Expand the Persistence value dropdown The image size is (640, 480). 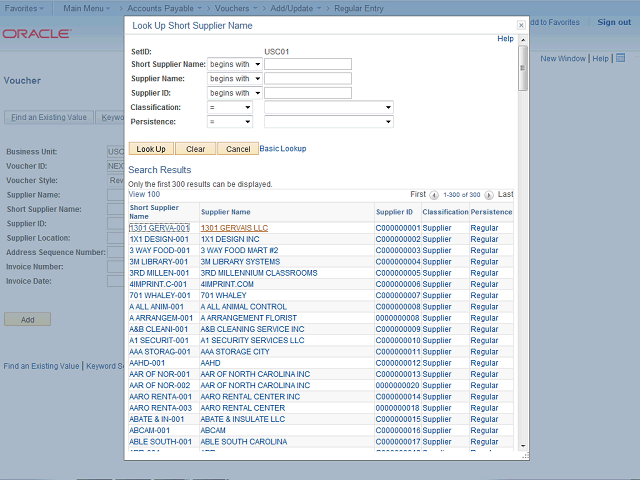[328, 122]
